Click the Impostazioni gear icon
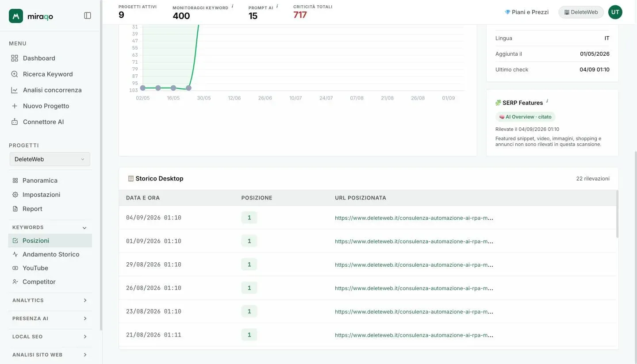637x364 pixels. (x=15, y=195)
